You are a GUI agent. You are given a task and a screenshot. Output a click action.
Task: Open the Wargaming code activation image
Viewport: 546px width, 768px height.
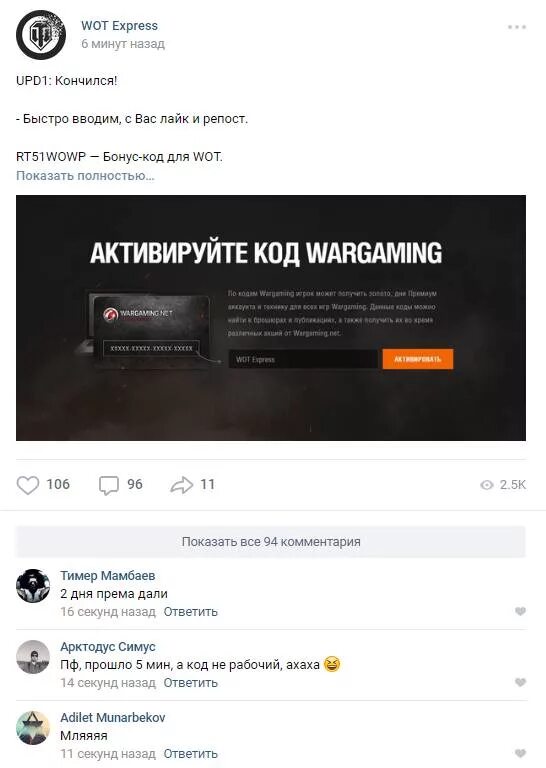click(x=271, y=318)
